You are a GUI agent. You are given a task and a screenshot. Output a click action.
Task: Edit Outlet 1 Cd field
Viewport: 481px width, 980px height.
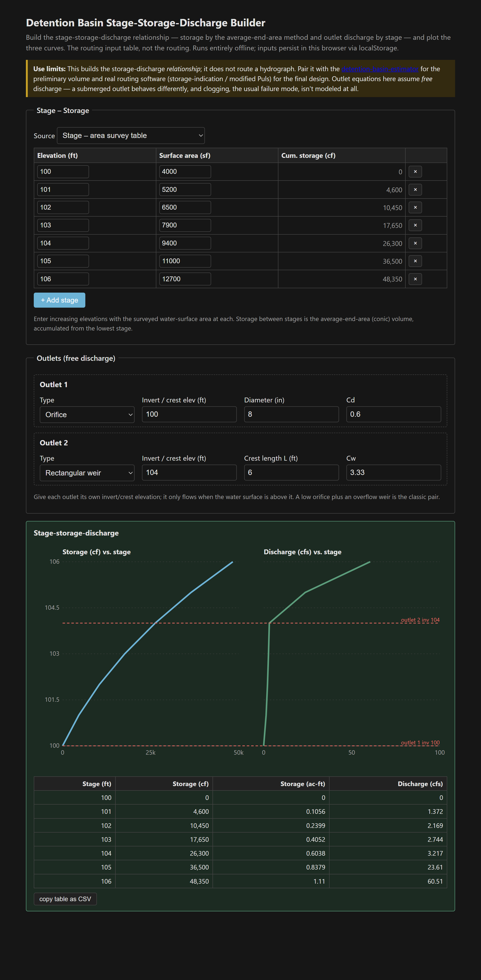(x=394, y=414)
